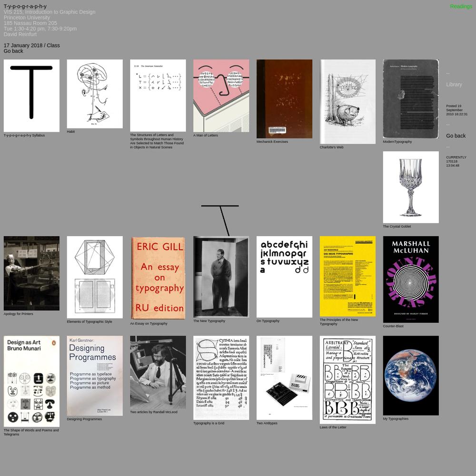Click the Typography is a Grid caption

click(x=208, y=423)
